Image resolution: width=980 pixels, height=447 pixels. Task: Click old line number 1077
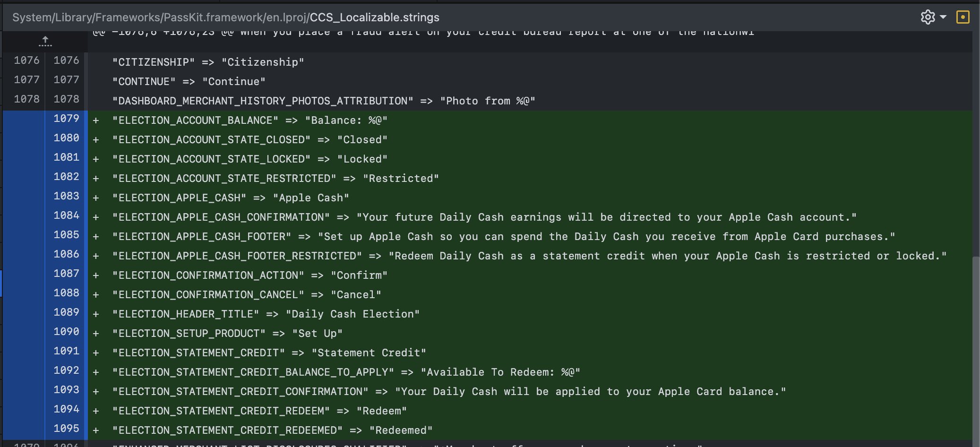tap(26, 79)
